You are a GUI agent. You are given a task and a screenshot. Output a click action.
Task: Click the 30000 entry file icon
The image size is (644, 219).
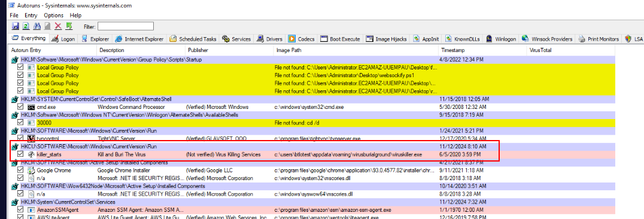pyautogui.click(x=31, y=122)
